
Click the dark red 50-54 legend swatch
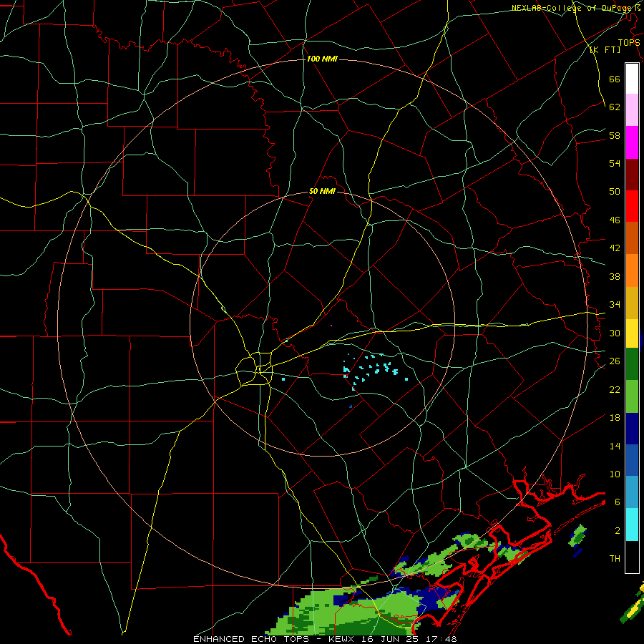point(632,175)
